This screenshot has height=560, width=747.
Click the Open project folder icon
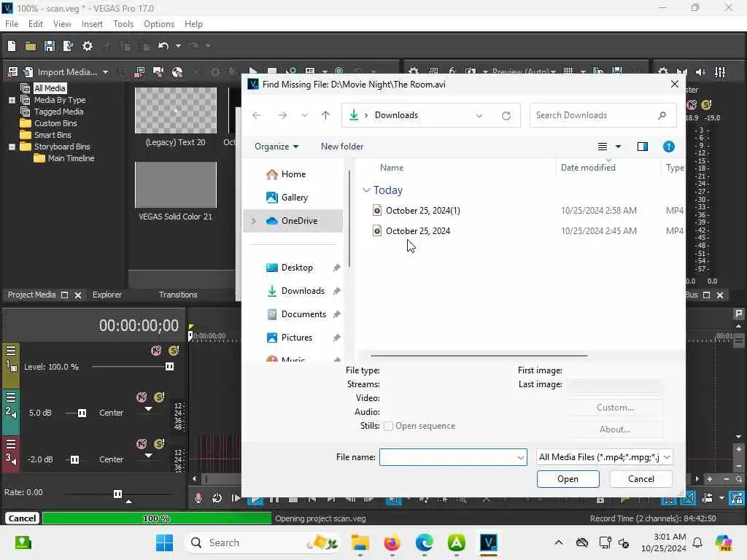31,46
